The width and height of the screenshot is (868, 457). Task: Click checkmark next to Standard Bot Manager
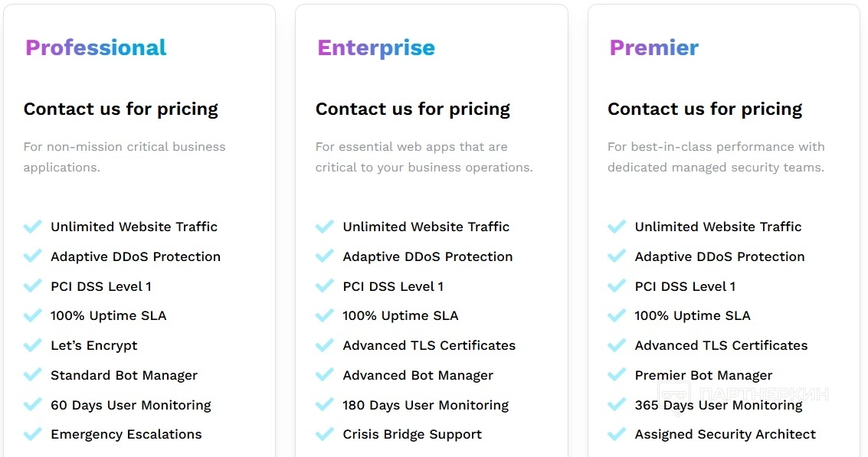click(32, 375)
